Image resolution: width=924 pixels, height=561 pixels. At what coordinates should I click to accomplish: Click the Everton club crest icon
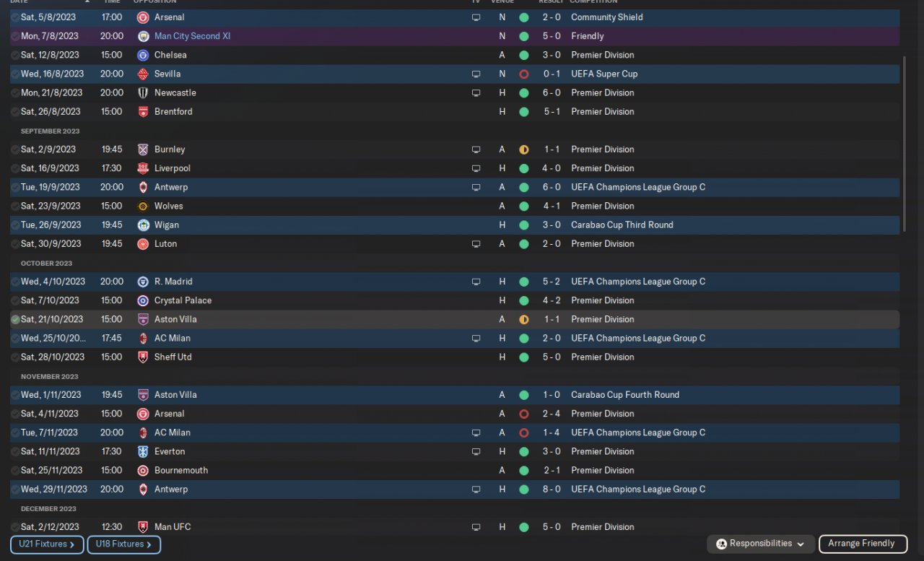(x=143, y=452)
